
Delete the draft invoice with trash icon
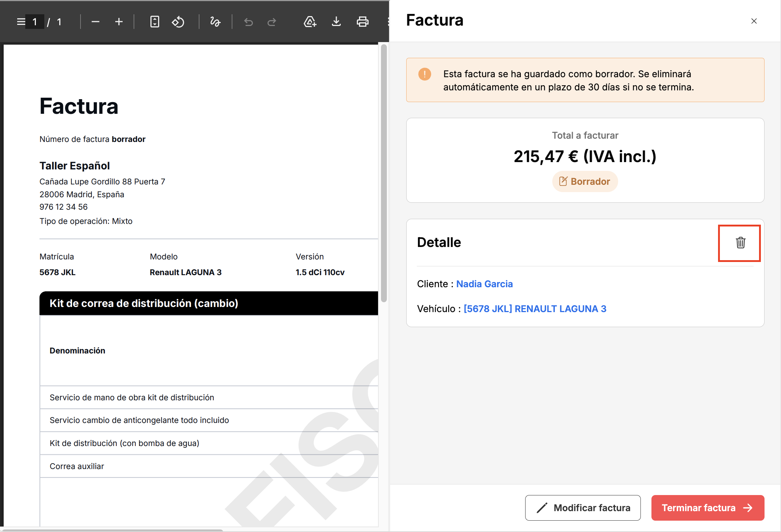tap(740, 243)
